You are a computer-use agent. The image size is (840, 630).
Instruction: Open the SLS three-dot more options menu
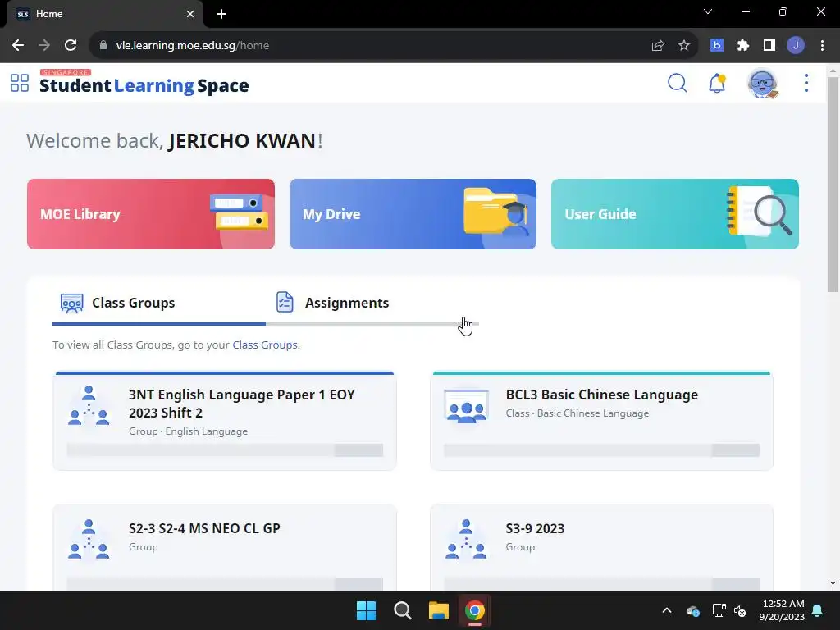[x=806, y=83]
